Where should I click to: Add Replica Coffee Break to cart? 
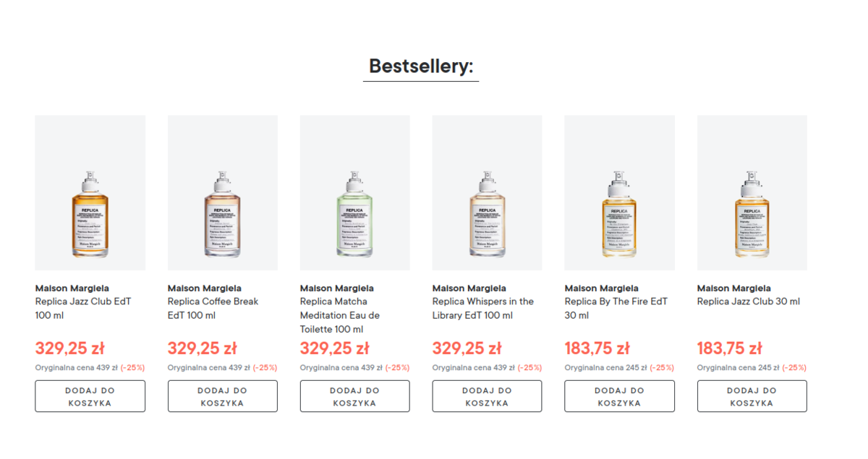[x=222, y=396]
